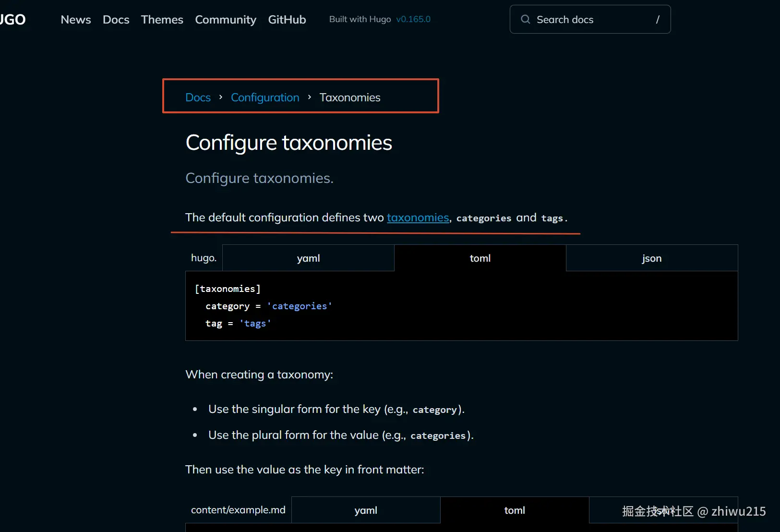Open Community in navigation bar
This screenshot has width=780, height=532.
(x=226, y=20)
